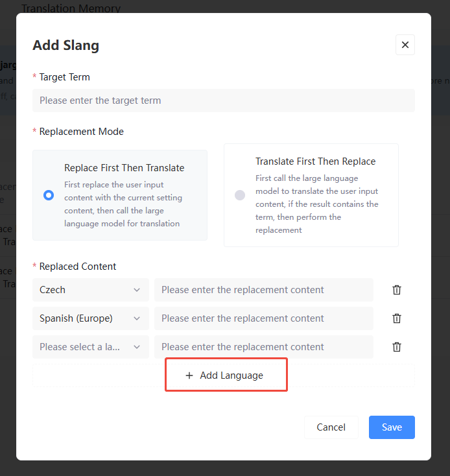Click replacement content field in unselected language row
The image size is (450, 476).
[x=264, y=347]
